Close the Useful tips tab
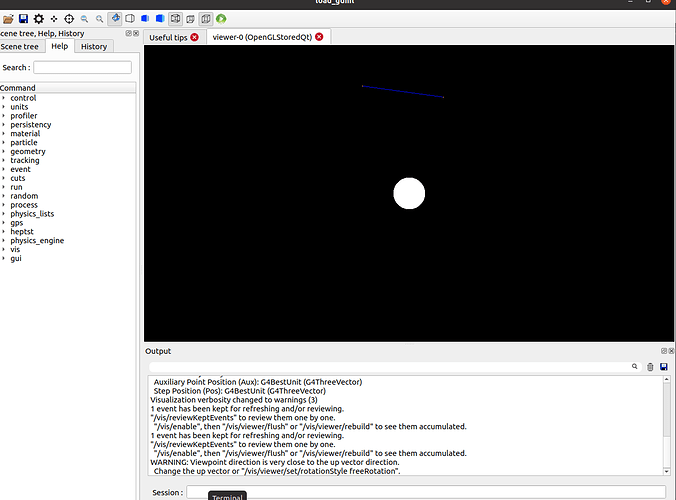Image resolution: width=676 pixels, height=500 pixels. click(x=194, y=37)
